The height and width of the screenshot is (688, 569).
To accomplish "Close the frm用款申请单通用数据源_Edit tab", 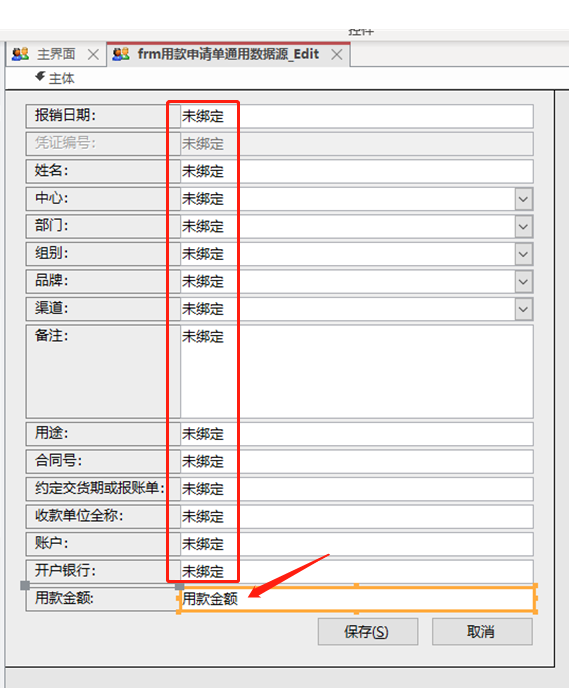I will [336, 55].
